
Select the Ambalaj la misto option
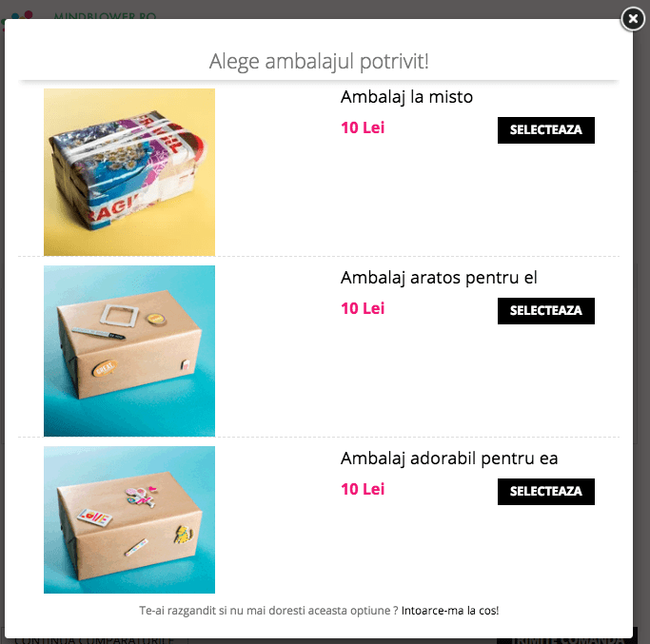[546, 130]
